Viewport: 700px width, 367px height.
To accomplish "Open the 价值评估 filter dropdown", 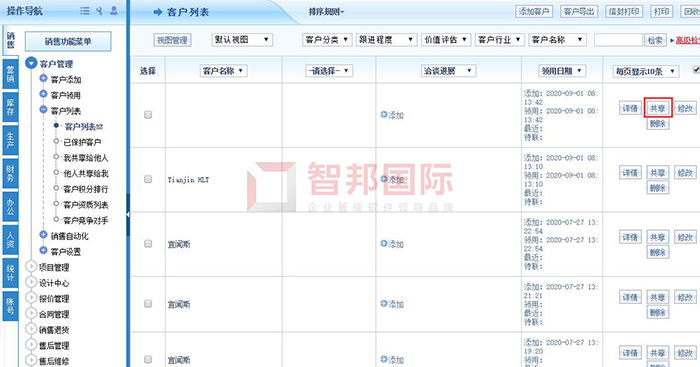I will pos(446,40).
